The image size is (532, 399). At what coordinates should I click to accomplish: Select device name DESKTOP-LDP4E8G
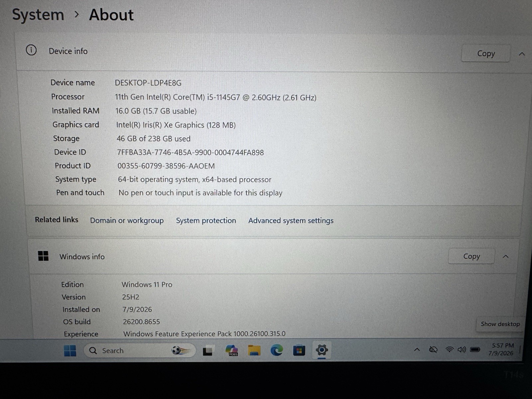[x=148, y=83]
